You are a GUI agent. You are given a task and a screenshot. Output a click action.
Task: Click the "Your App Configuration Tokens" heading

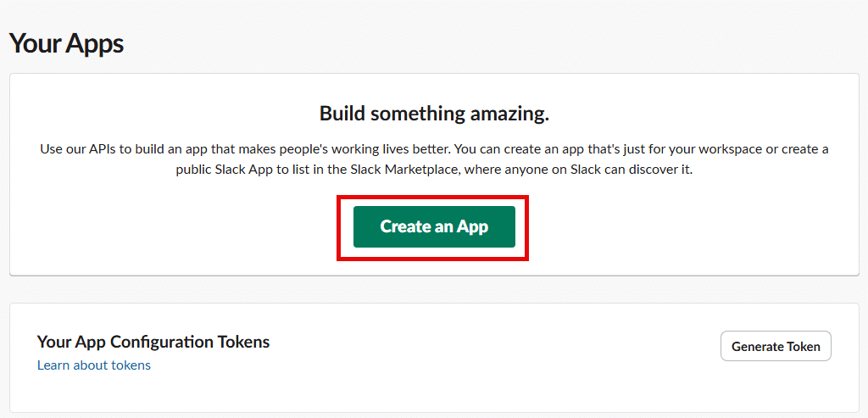point(153,342)
